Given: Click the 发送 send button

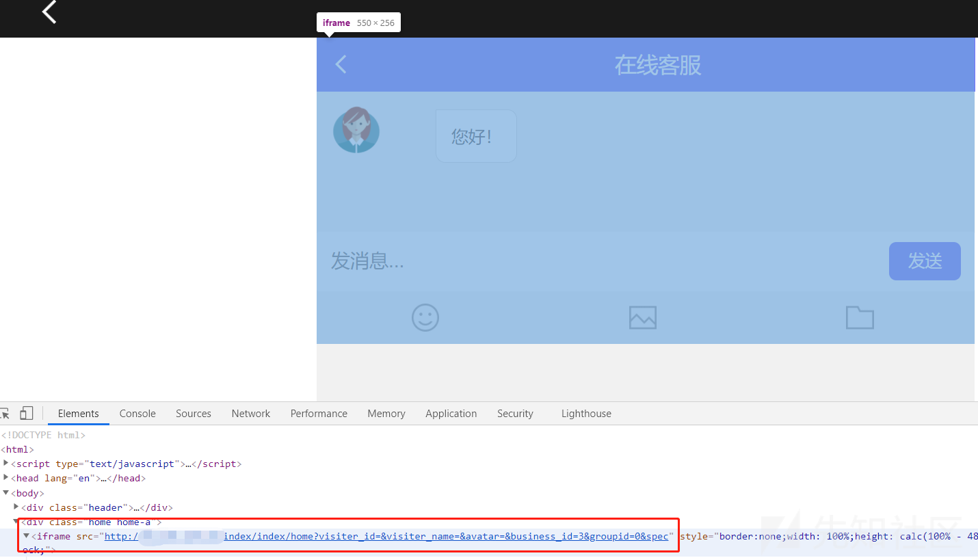Looking at the screenshot, I should (x=925, y=261).
